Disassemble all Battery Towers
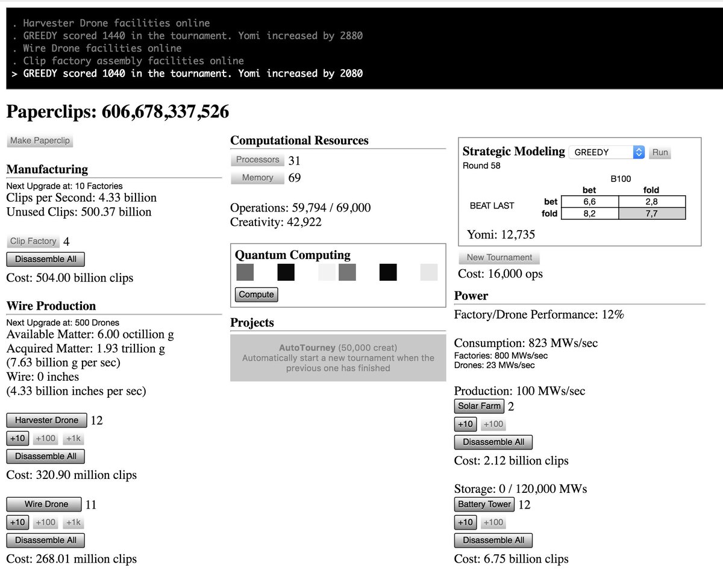 tap(493, 540)
